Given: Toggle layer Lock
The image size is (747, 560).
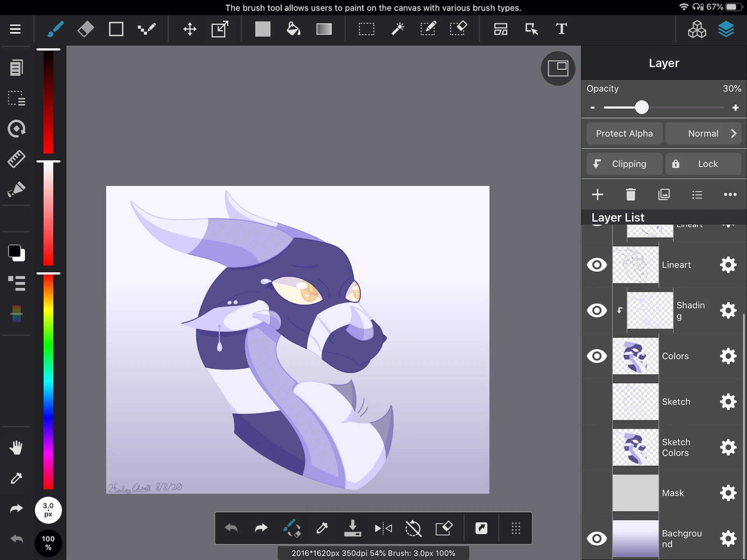Looking at the screenshot, I should click(703, 164).
